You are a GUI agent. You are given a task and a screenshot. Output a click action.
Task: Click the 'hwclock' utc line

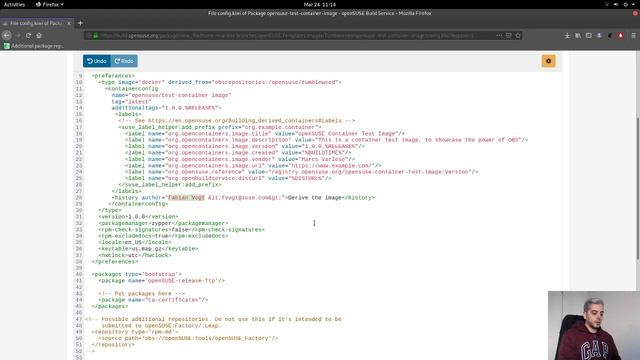click(x=135, y=255)
